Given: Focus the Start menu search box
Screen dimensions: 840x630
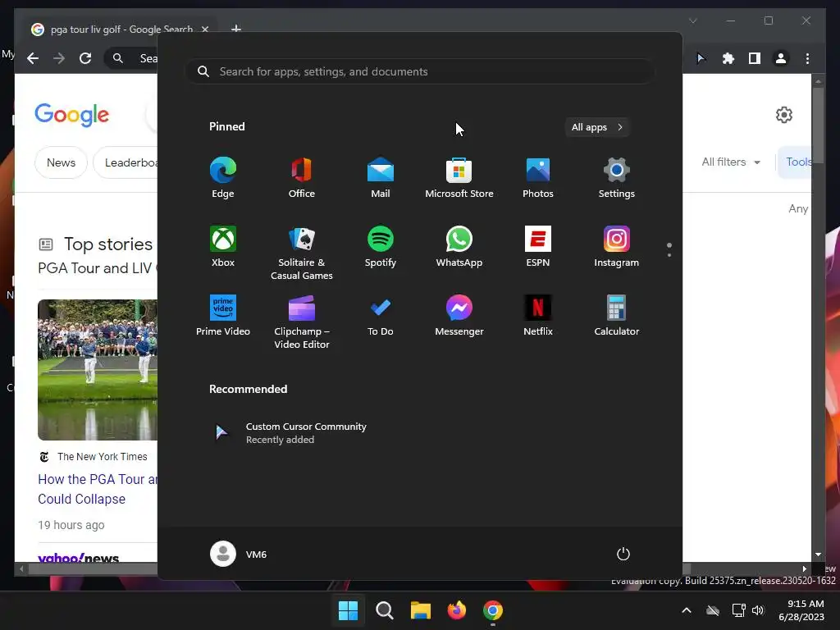Looking at the screenshot, I should pos(419,71).
